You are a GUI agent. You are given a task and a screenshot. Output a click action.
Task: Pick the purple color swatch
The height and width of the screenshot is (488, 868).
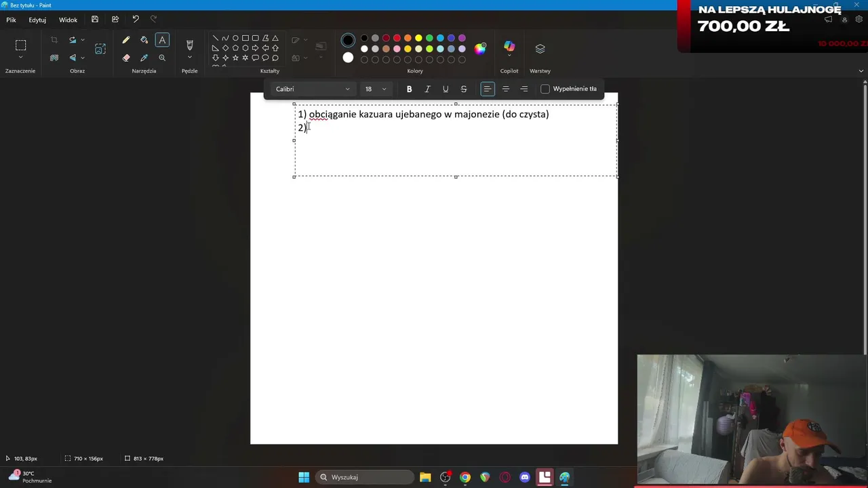[x=462, y=38]
